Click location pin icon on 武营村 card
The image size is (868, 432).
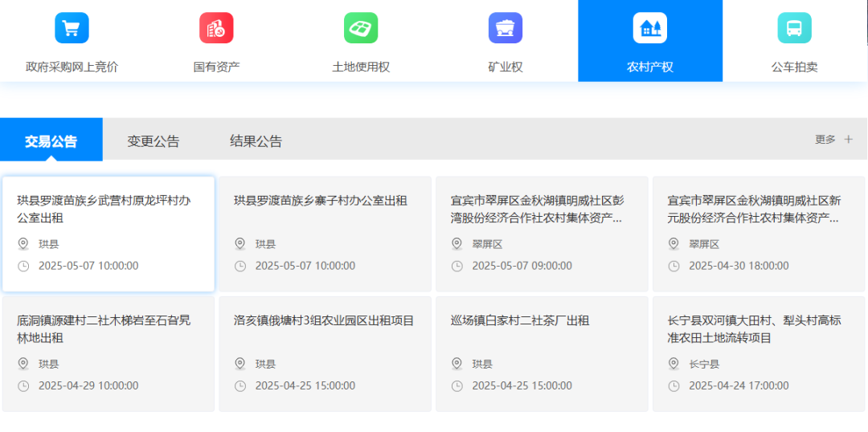[23, 244]
